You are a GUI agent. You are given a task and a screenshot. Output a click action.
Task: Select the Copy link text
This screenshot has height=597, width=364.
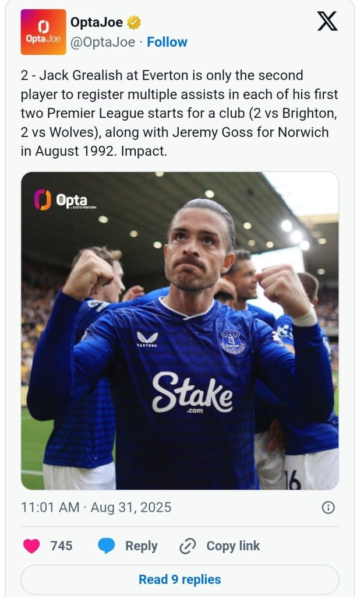click(233, 546)
